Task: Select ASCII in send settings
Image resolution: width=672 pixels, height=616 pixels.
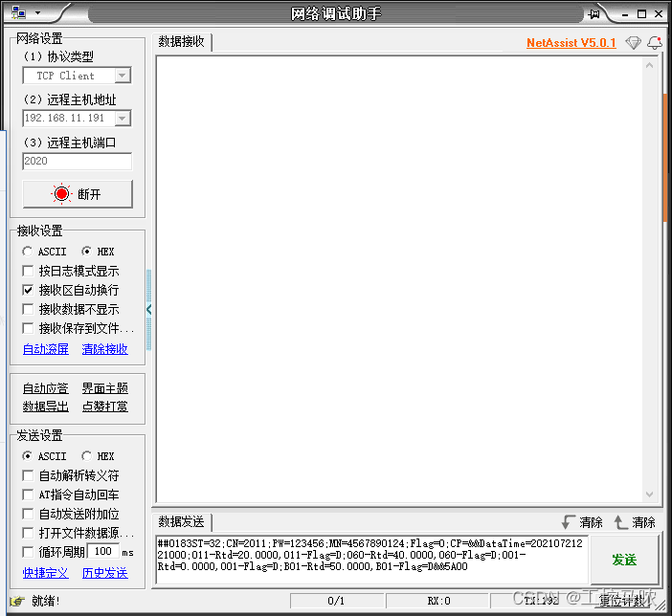Action: pyautogui.click(x=44, y=456)
